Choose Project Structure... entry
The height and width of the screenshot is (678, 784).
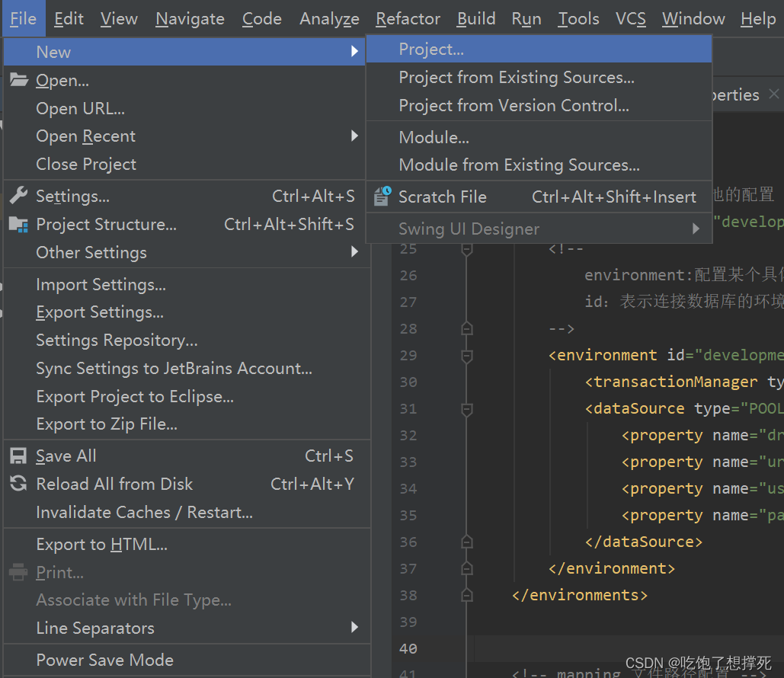(184, 224)
